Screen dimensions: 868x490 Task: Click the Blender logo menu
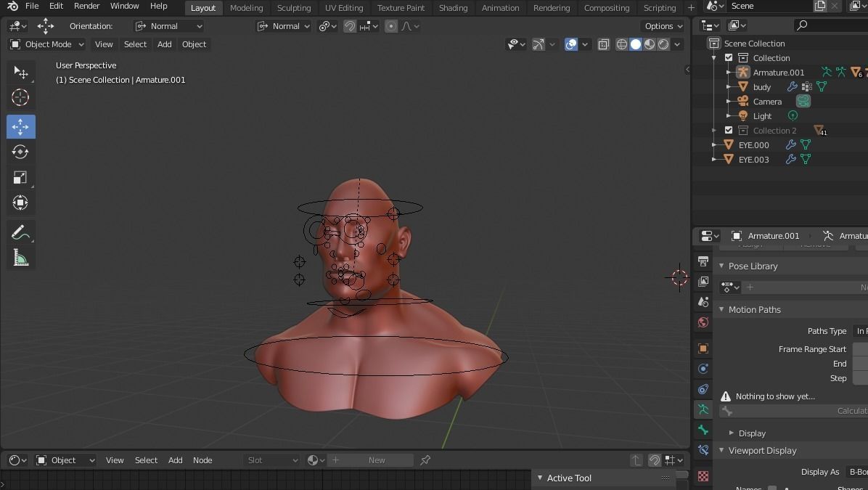tap(12, 6)
